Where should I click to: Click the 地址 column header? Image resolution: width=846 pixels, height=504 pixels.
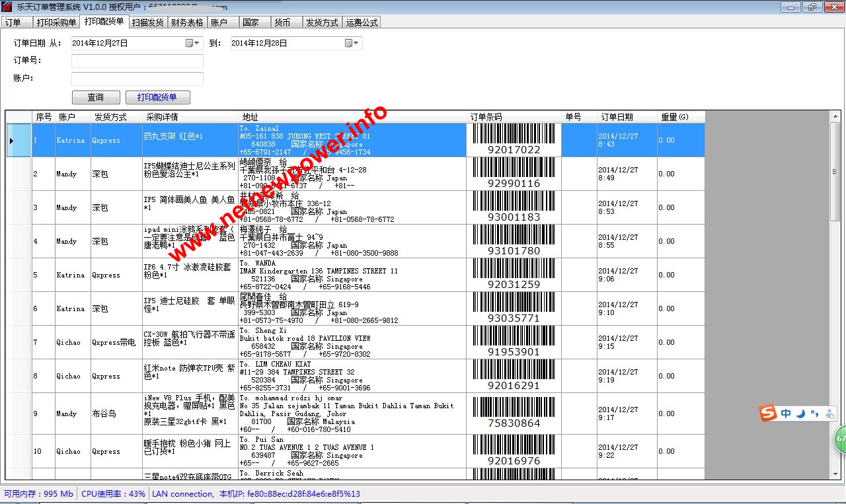352,117
